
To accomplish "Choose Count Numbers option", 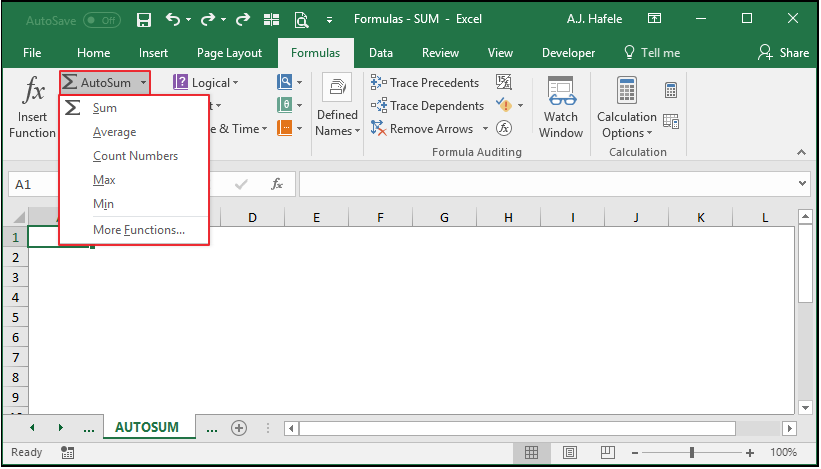I will 134,156.
